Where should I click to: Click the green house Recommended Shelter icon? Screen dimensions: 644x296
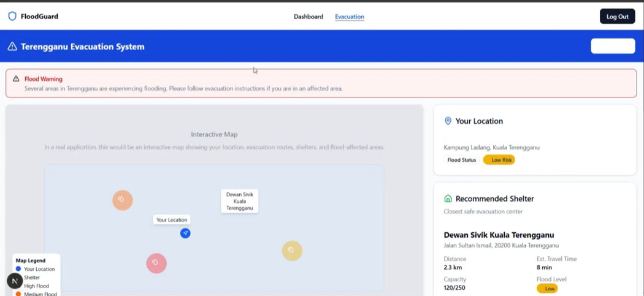[x=448, y=199]
